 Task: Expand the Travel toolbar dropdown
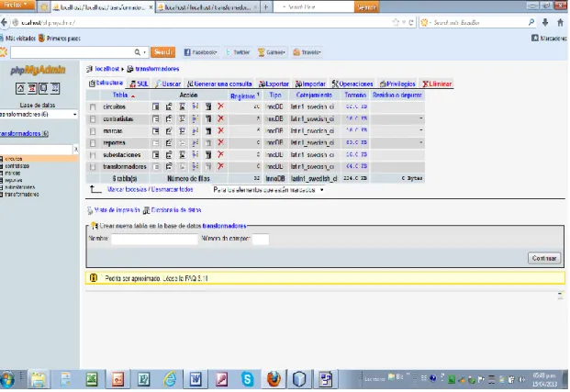tap(307, 52)
